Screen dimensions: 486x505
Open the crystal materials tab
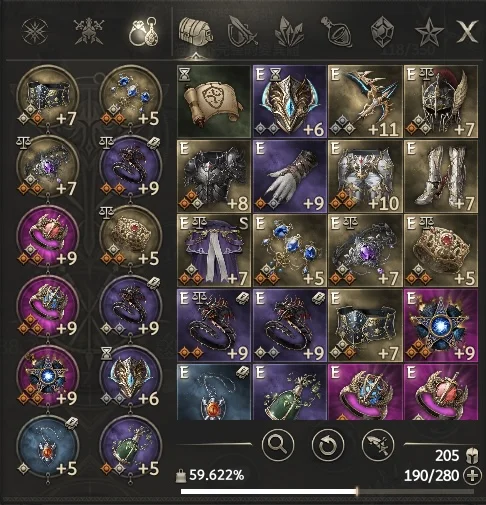(289, 33)
